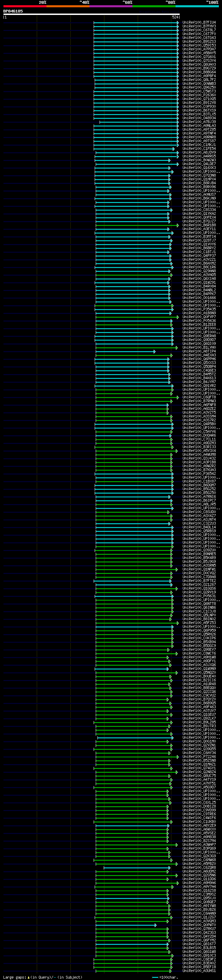222x980 pixels.
Task: Click the orange ~40% identity legend bar
Action: [x=68, y=6]
